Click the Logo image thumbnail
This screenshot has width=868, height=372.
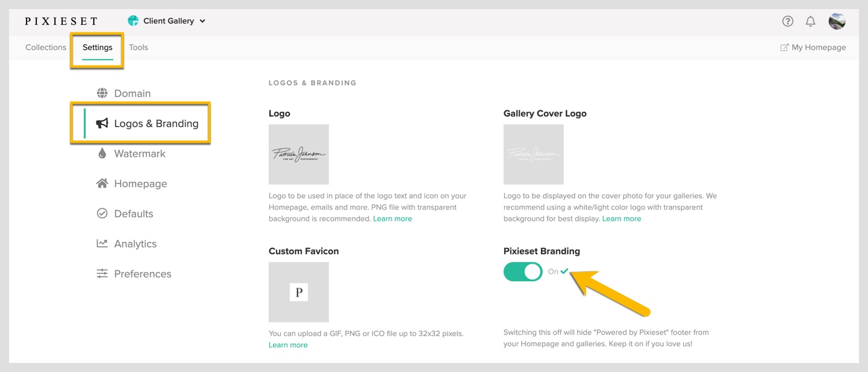pos(299,154)
